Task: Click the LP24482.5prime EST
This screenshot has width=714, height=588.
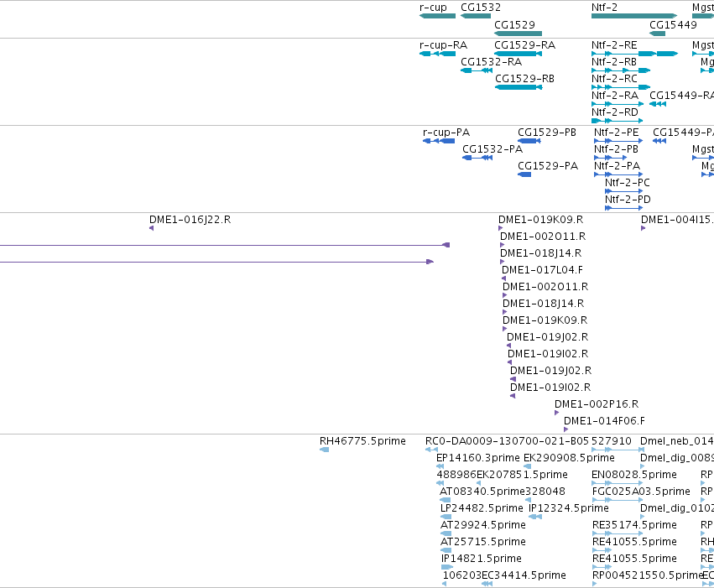Action: [446, 518]
